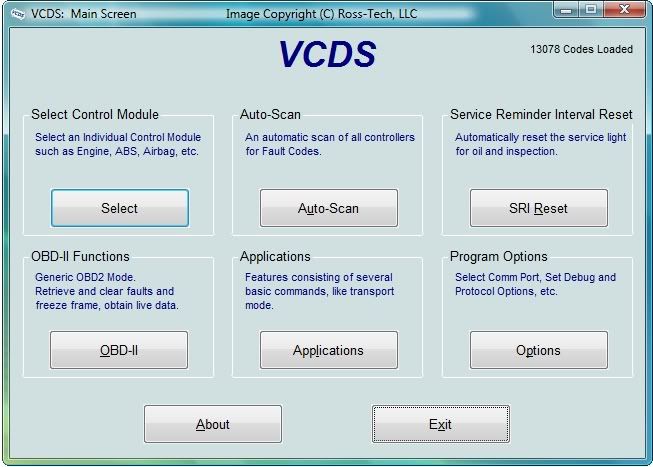Click the 'VCDS: Main Screen' window title
653x467 pixels.
84,14
